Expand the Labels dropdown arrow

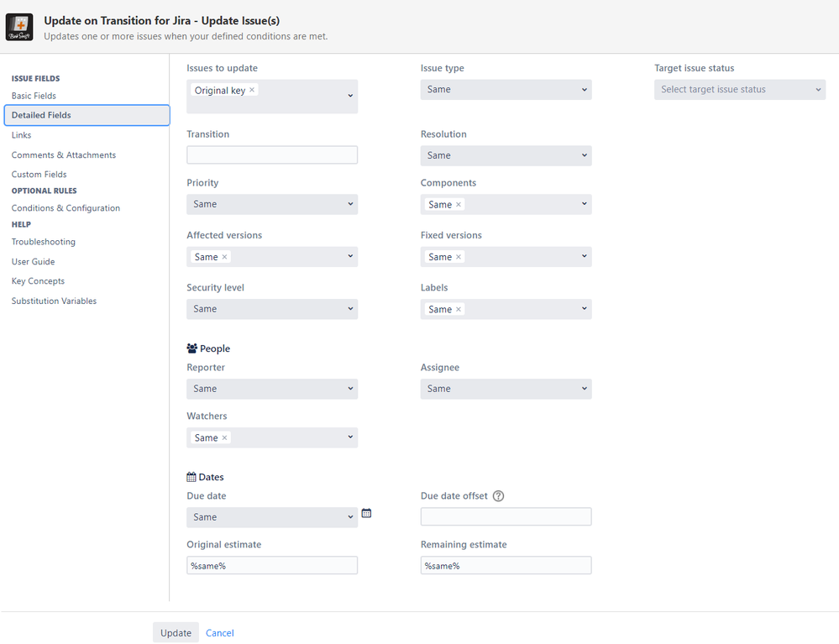[585, 309]
